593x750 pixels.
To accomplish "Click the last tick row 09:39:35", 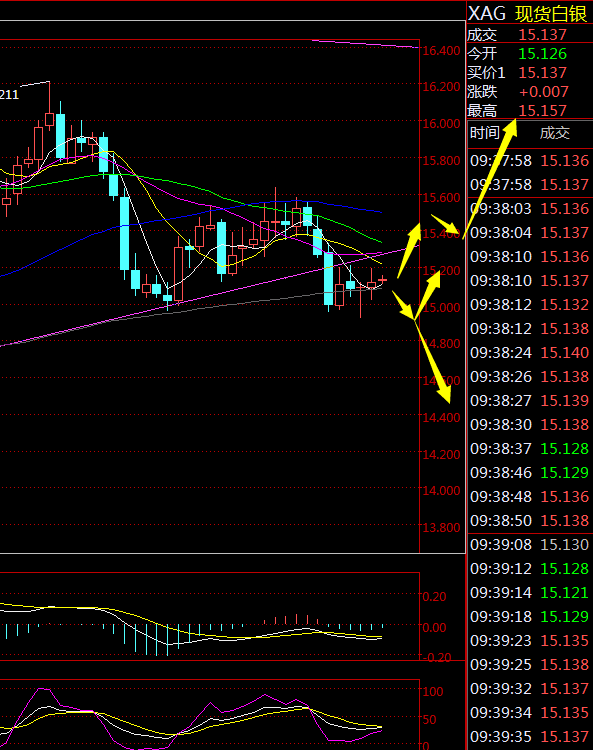I will click(530, 737).
